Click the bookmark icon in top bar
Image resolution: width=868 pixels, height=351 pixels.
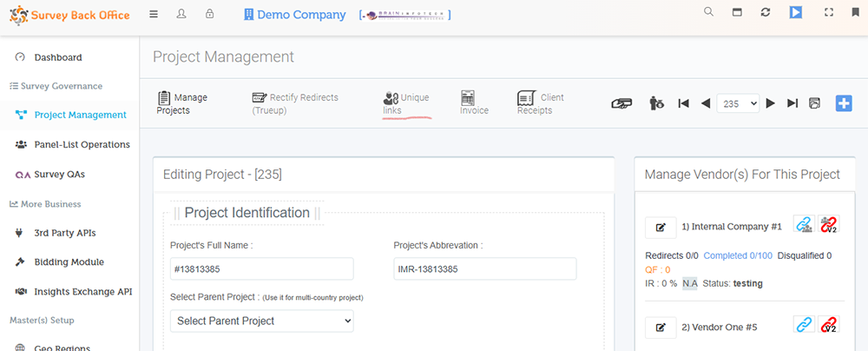[855, 13]
